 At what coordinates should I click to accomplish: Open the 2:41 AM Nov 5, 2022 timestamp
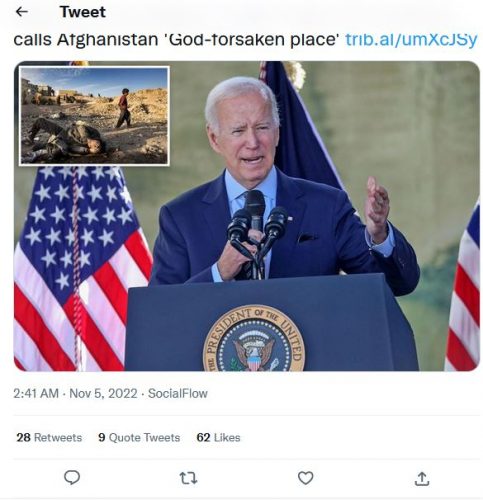point(75,393)
